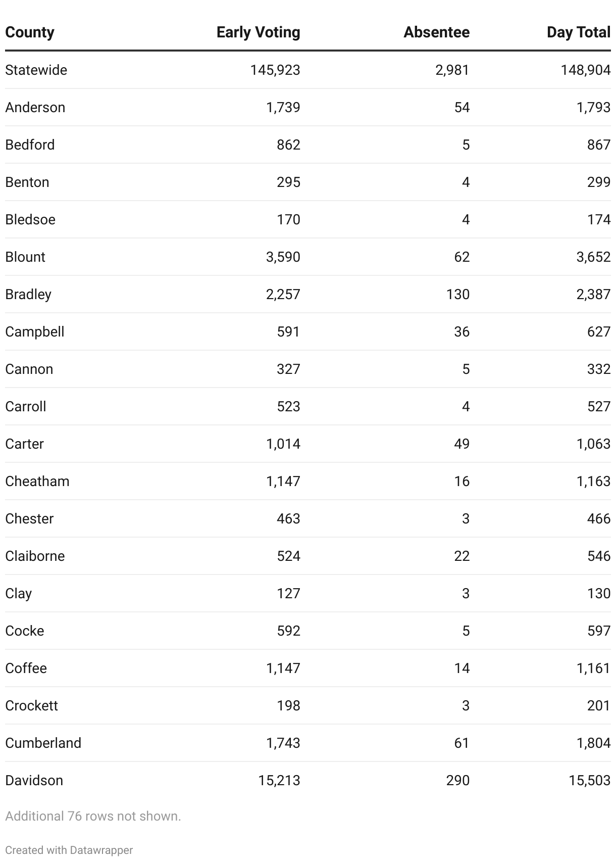Select the Cheatham county cell
This screenshot has height=862, width=616.
coord(37,481)
